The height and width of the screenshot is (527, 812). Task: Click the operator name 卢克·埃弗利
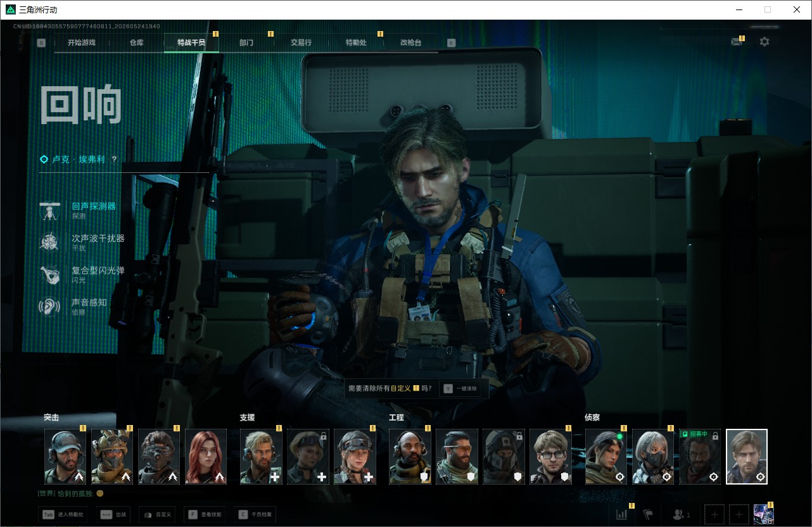(x=79, y=160)
